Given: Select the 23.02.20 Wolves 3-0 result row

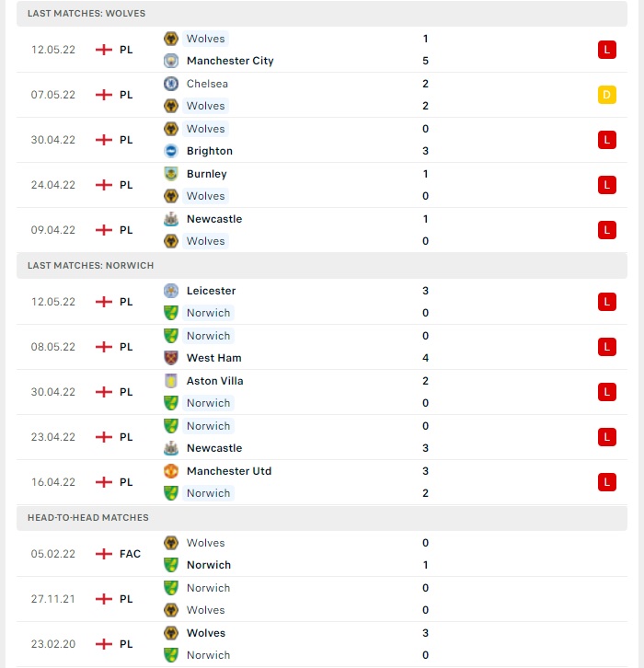Looking at the screenshot, I should pos(322,644).
